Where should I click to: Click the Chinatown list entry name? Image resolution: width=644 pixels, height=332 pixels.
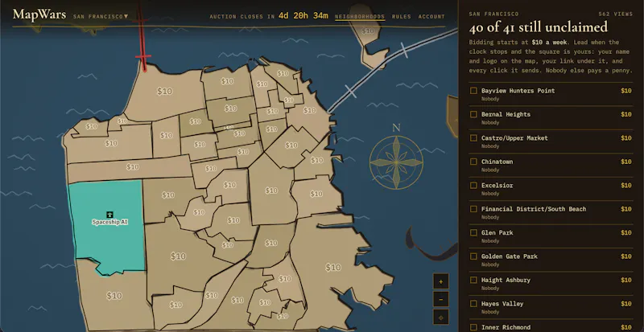tap(497, 162)
